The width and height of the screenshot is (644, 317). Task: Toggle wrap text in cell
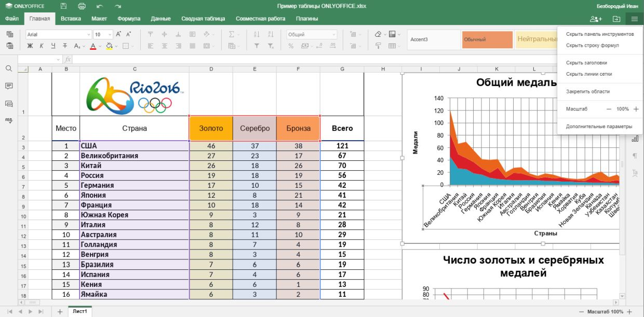(x=192, y=34)
